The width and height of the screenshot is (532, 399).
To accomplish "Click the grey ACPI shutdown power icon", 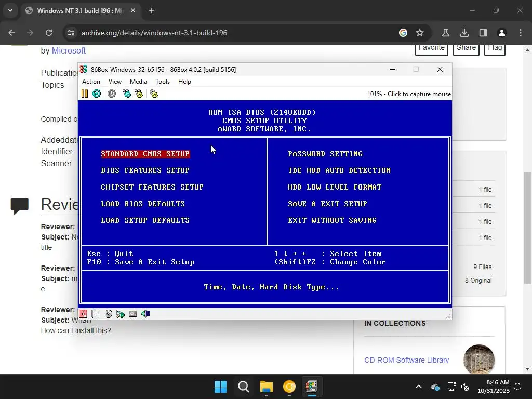I will pyautogui.click(x=112, y=94).
